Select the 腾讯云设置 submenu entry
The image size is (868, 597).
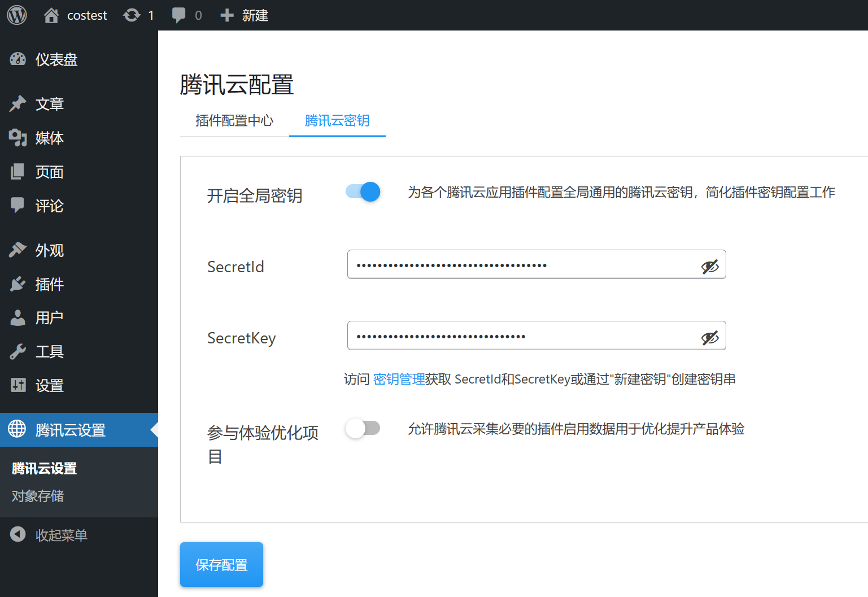[45, 468]
